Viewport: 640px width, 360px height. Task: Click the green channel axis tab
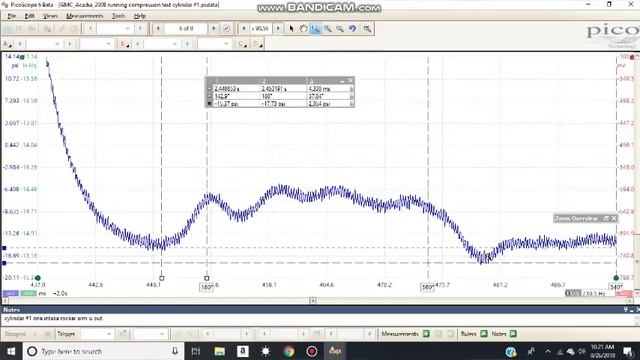[x=29, y=293]
